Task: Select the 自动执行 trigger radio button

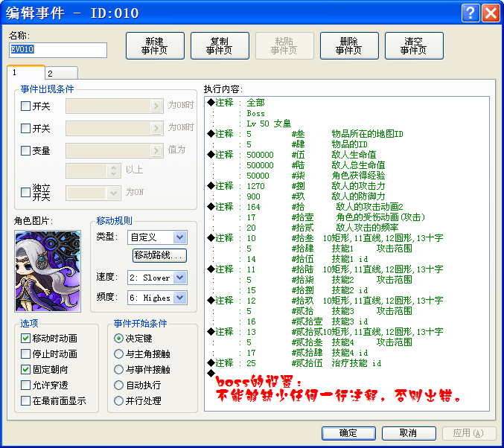Action: (118, 385)
